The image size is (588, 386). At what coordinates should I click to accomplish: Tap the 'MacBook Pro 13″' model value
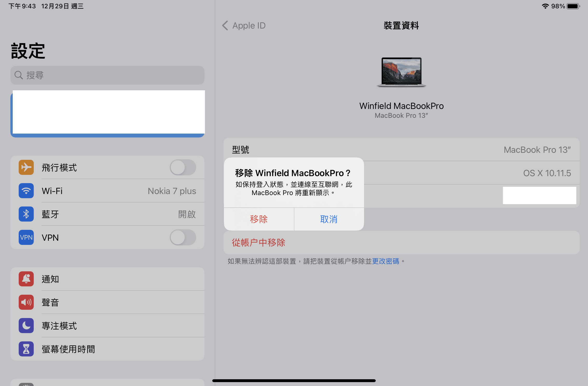click(537, 150)
